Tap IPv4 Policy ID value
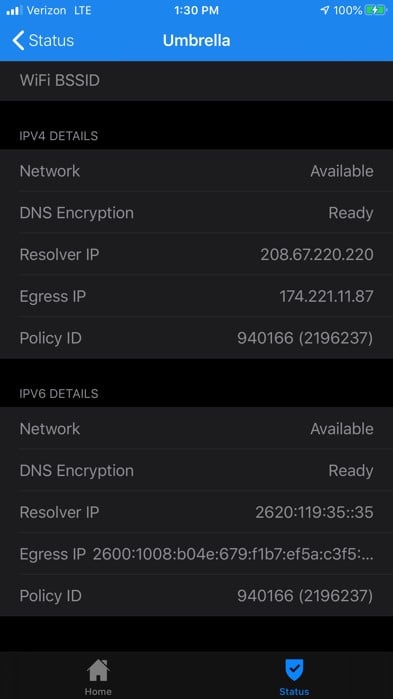The image size is (393, 699). (305, 338)
